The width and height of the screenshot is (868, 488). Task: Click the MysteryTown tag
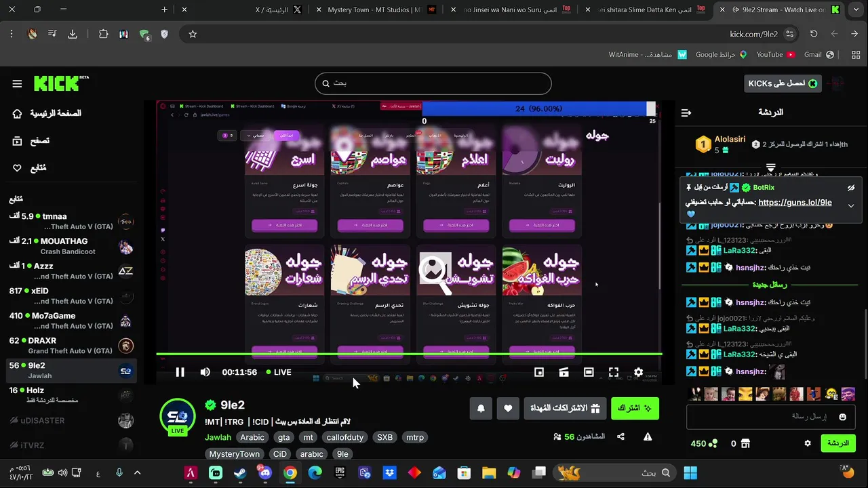coord(234,454)
